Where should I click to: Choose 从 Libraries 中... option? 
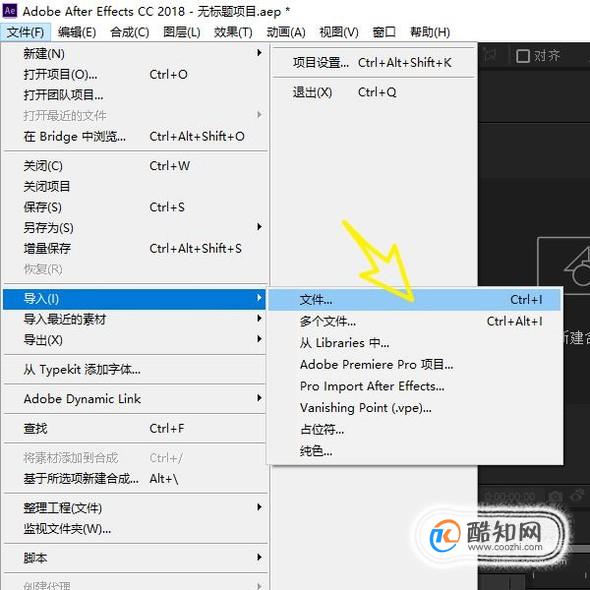[x=415, y=343]
